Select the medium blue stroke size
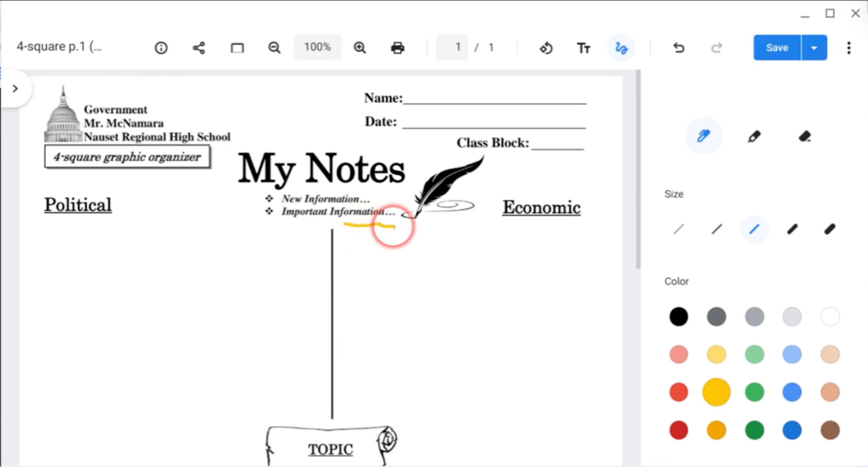The height and width of the screenshot is (467, 868). (x=754, y=229)
